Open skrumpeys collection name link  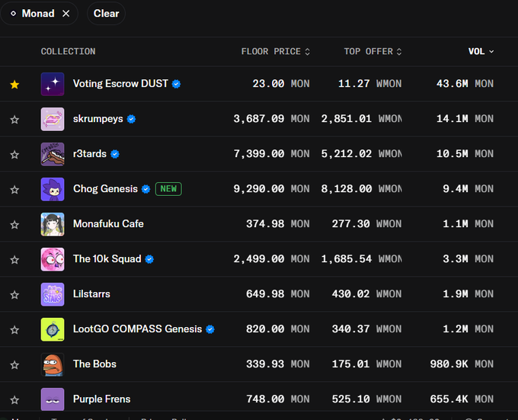coord(98,119)
